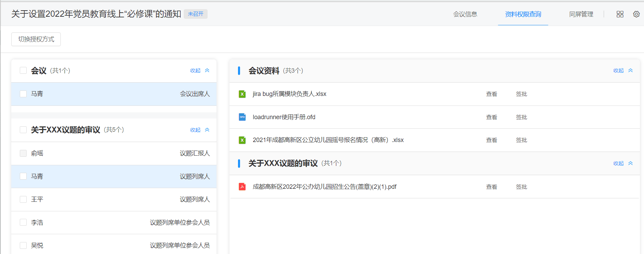Click the xlsx icon for 2021年成都高新区 file
Image resolution: width=644 pixels, height=254 pixels.
pyautogui.click(x=242, y=140)
